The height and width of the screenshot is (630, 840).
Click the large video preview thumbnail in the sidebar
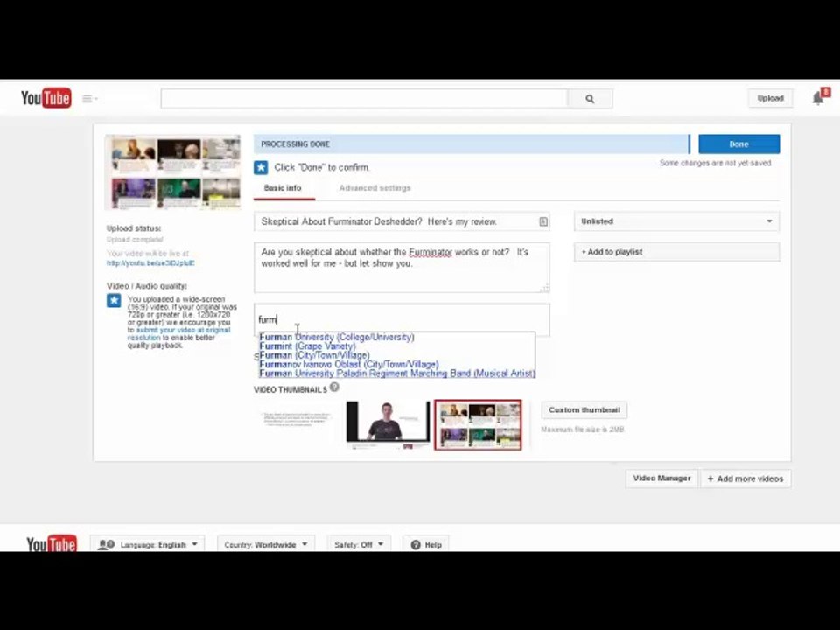[173, 172]
